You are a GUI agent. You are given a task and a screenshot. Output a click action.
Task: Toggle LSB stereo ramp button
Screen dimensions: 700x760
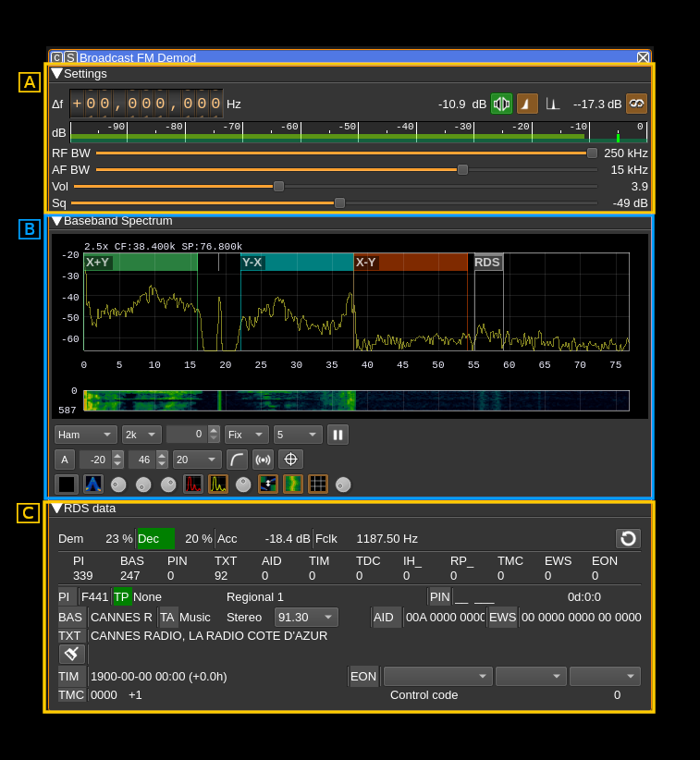(527, 104)
